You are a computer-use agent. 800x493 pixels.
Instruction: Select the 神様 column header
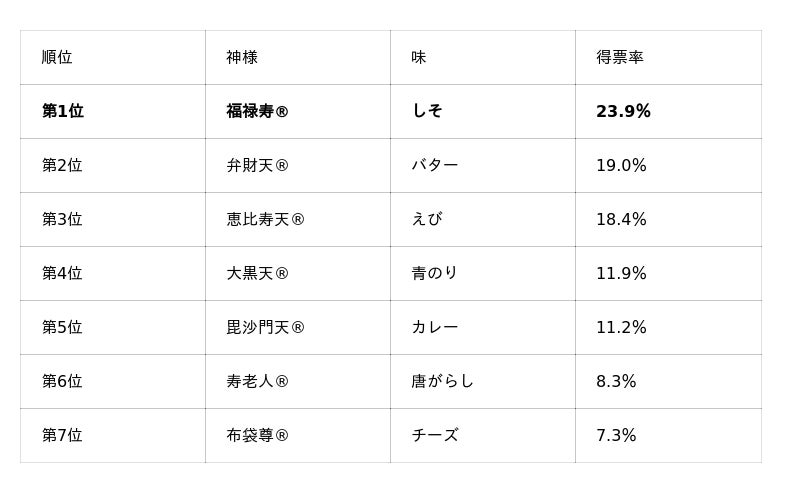[x=298, y=57]
